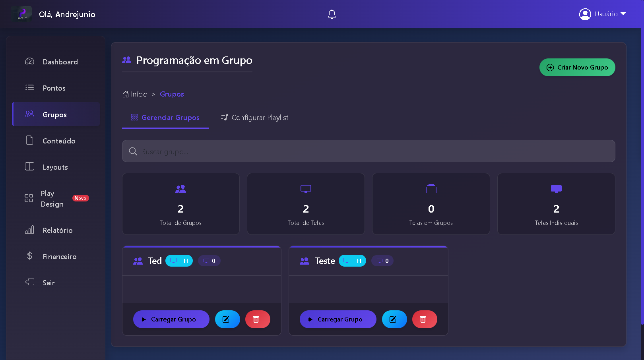This screenshot has width=644, height=360.
Task: Click the Buscar grupo search field
Action: point(368,151)
